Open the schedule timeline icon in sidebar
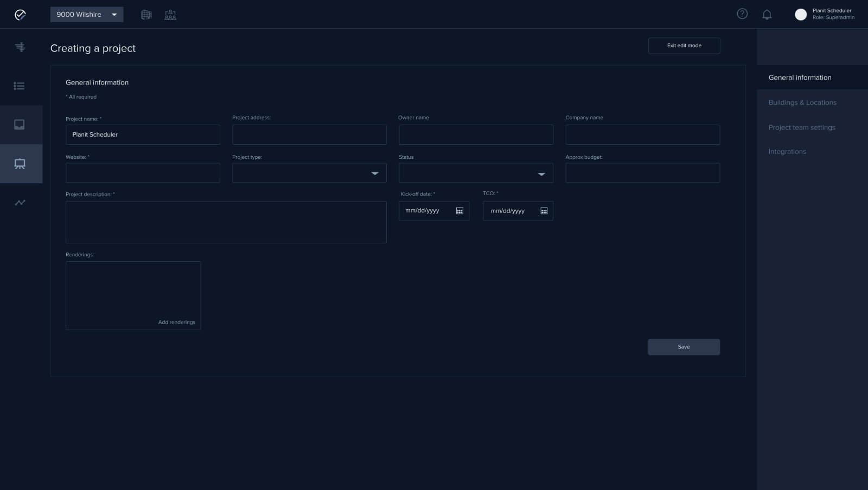The width and height of the screenshot is (868, 490). (x=20, y=47)
